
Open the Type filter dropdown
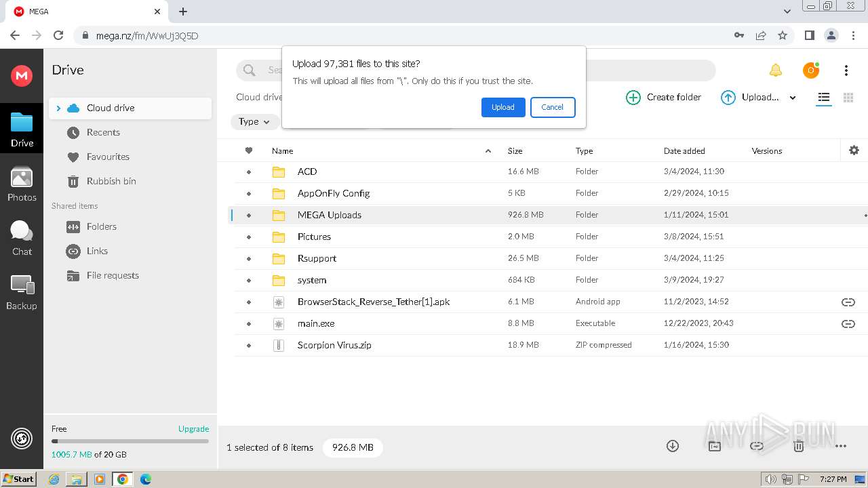pyautogui.click(x=254, y=122)
